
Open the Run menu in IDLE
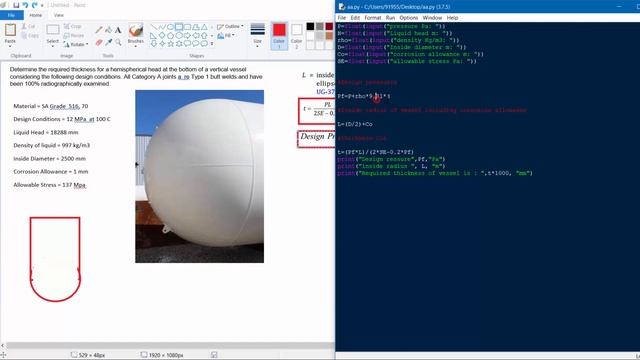click(390, 18)
